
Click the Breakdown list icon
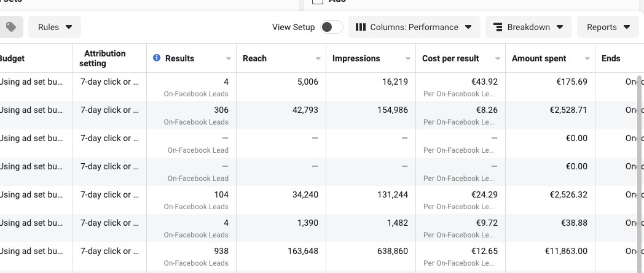pos(498,27)
